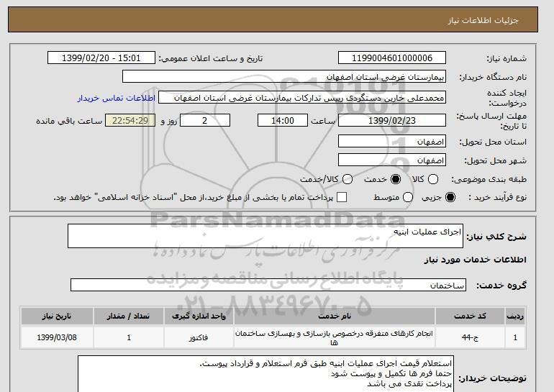Screen dimensions: 554x392
Task: Click the delivery city field اصفهان
Action: (392, 160)
